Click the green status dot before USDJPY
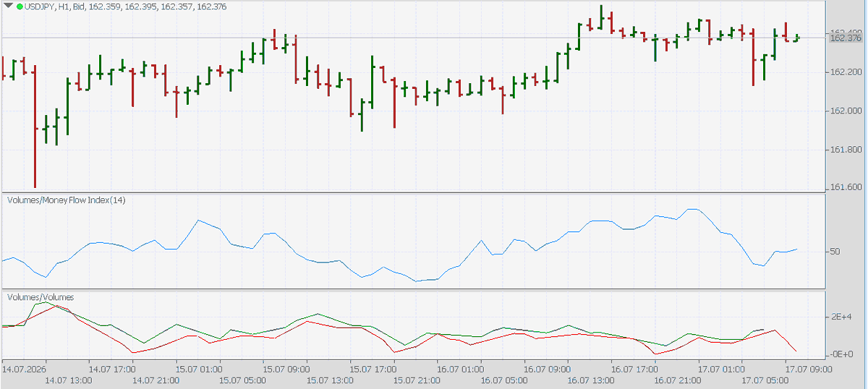Screen dimensions: 868x389 pyautogui.click(x=20, y=6)
